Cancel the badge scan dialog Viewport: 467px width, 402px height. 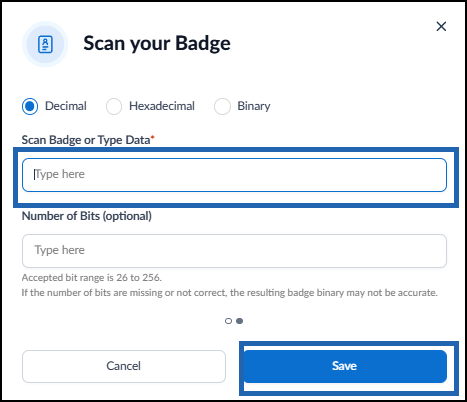[124, 366]
